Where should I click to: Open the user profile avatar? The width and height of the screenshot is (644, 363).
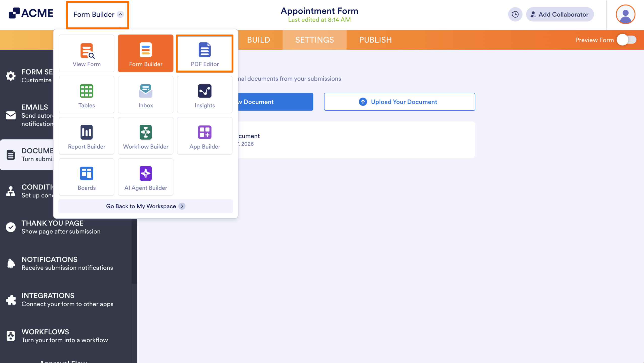coord(625,14)
